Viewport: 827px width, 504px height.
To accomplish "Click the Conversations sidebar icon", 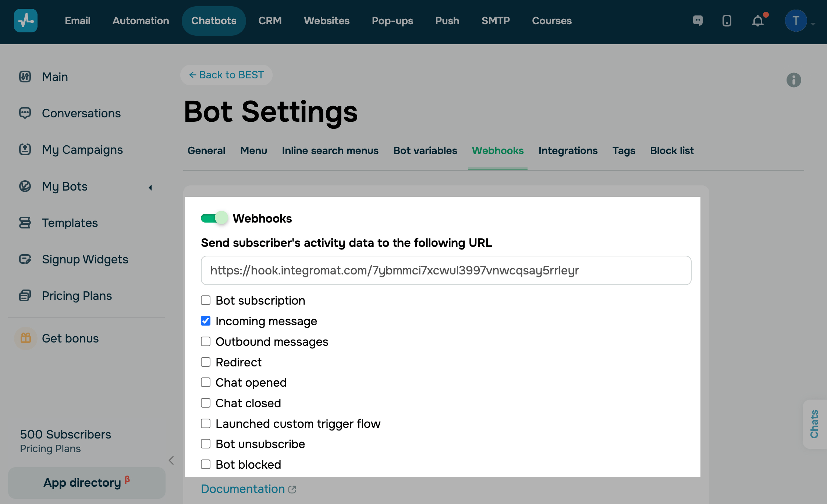I will [25, 113].
